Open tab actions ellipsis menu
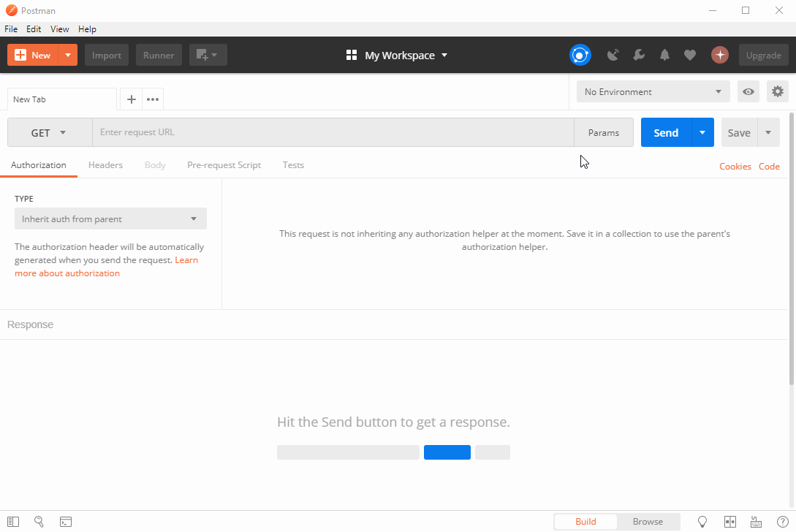The width and height of the screenshot is (796, 532). click(x=153, y=99)
